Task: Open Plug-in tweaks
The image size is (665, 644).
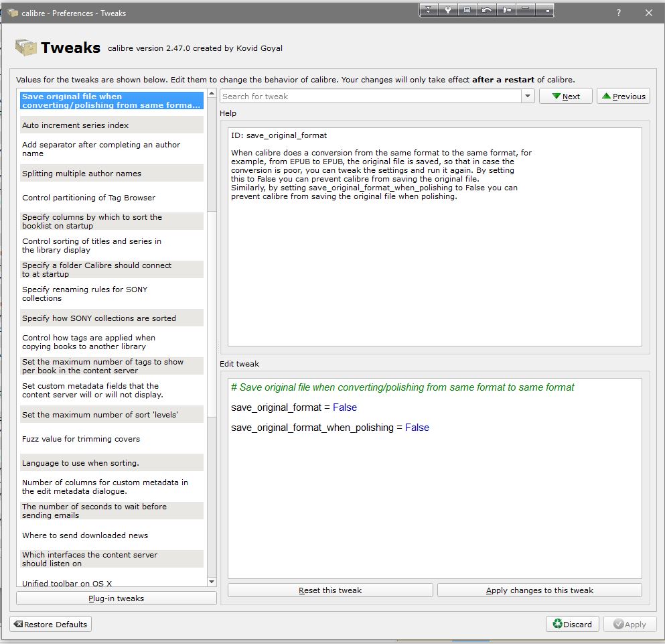Action: coord(117,598)
